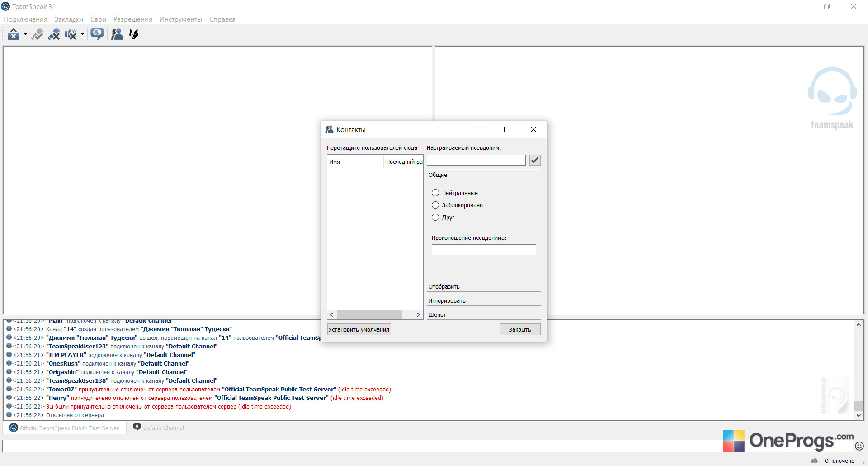Click the info icon beside "Henry" log entry

(x=9, y=398)
